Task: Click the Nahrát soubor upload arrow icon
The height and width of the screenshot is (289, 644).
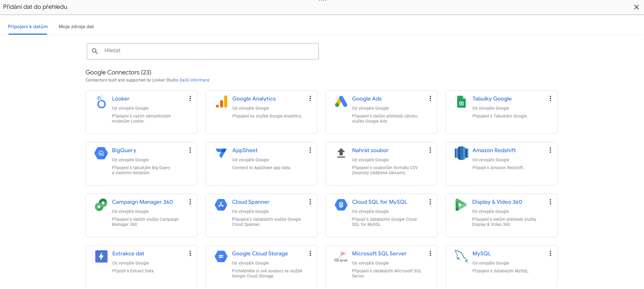Action: 341,153
